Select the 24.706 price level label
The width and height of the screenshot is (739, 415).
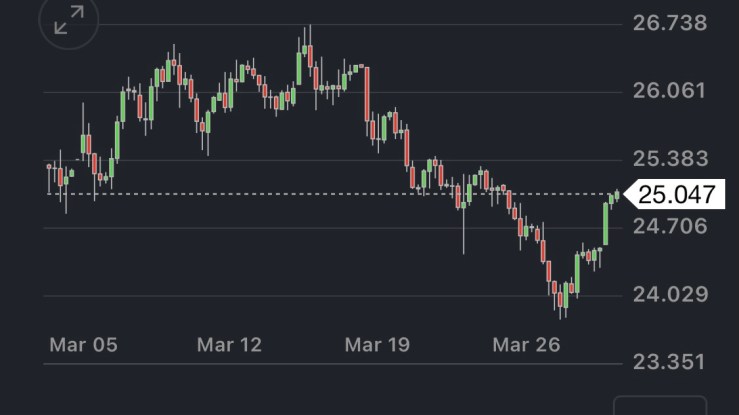point(670,227)
